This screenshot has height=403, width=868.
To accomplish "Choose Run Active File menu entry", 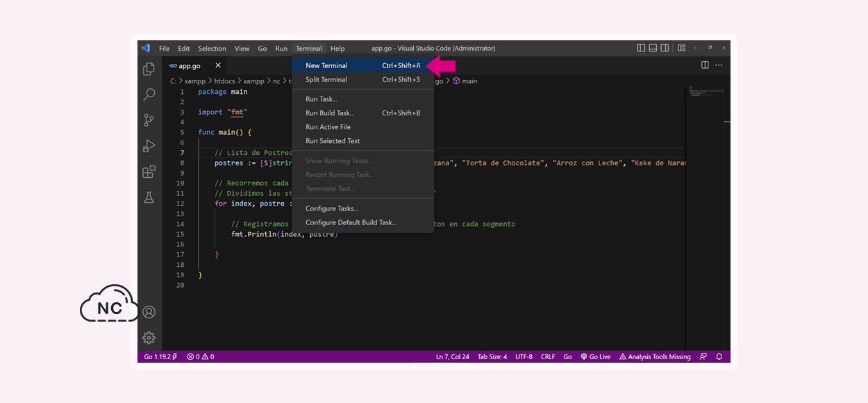I will 362,126.
